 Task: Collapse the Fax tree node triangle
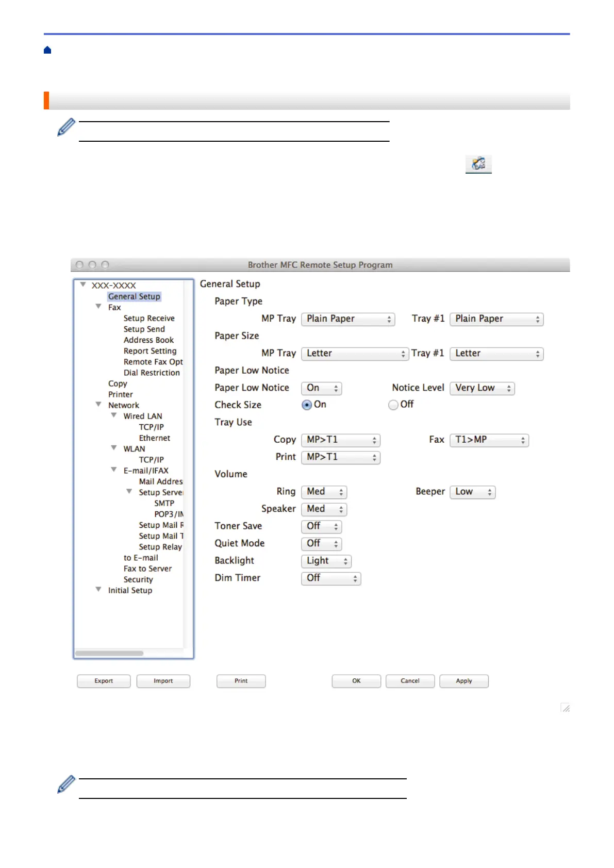pos(98,306)
